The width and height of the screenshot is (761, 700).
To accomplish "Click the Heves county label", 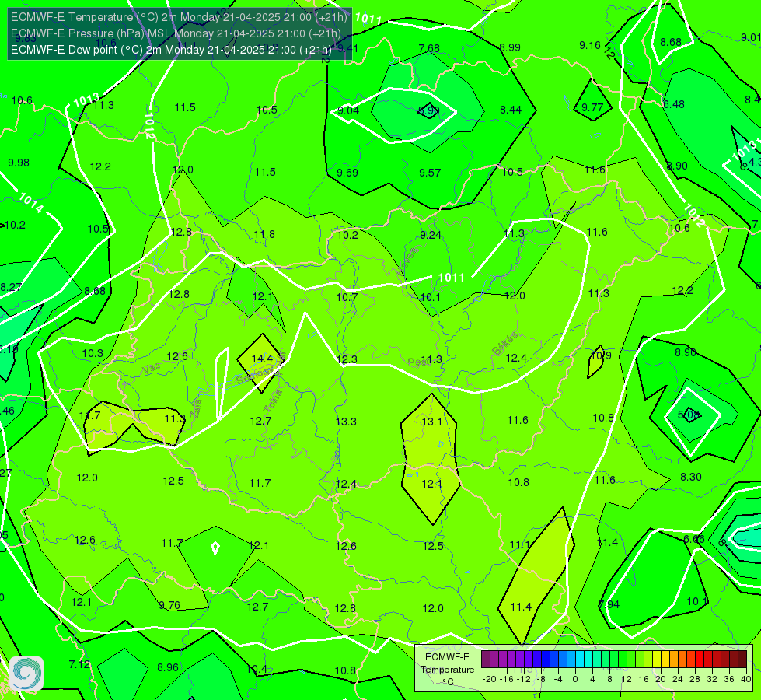I will [407, 264].
